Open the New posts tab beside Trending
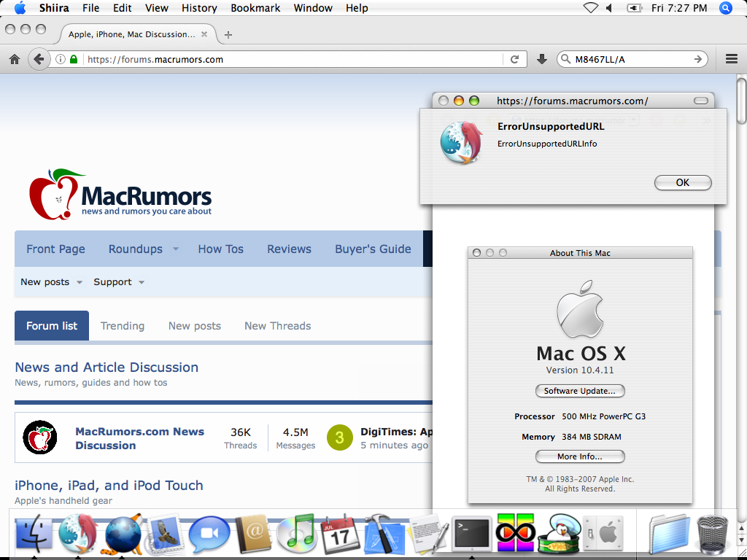The image size is (747, 560). [x=194, y=326]
